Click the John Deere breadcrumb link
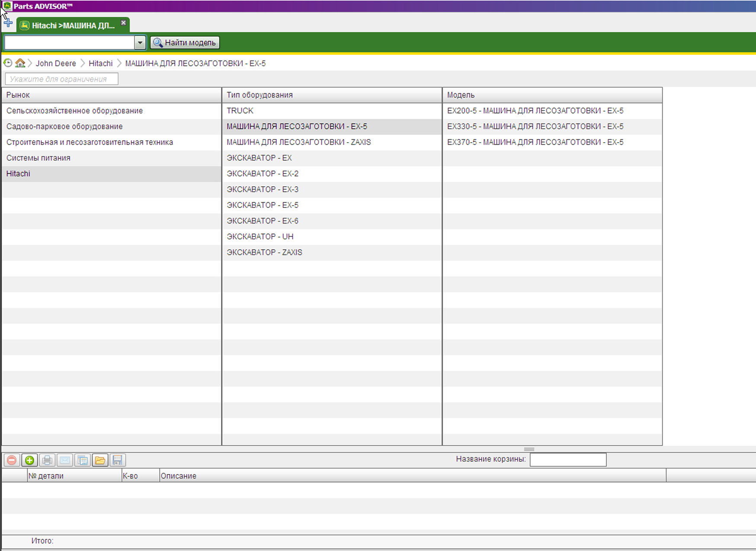Image resolution: width=756 pixels, height=551 pixels. 56,64
